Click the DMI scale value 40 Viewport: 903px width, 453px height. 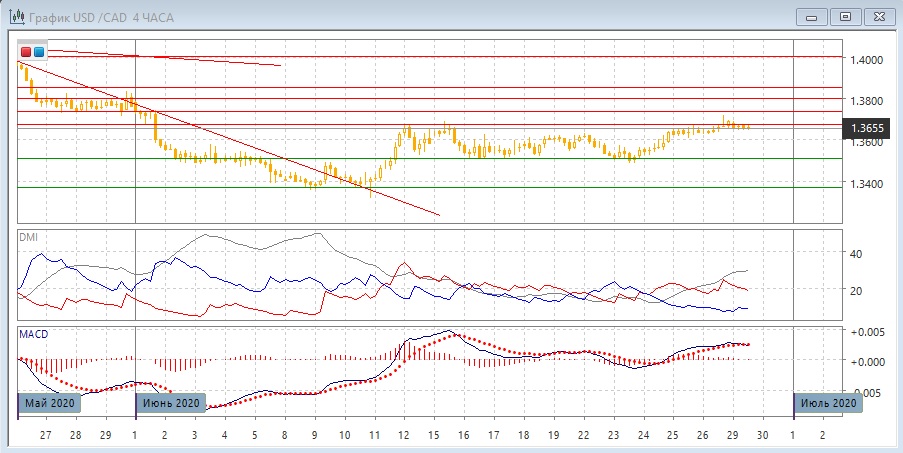[x=856, y=254]
